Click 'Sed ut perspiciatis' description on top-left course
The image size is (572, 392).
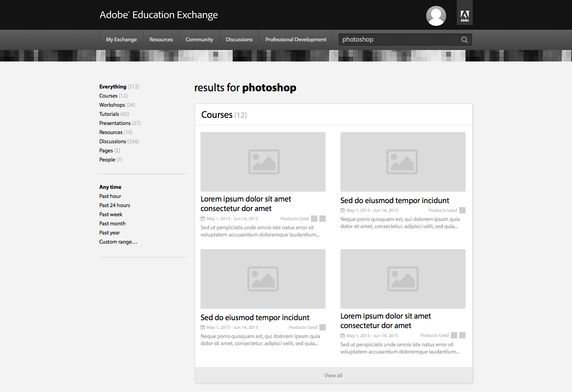coord(260,231)
